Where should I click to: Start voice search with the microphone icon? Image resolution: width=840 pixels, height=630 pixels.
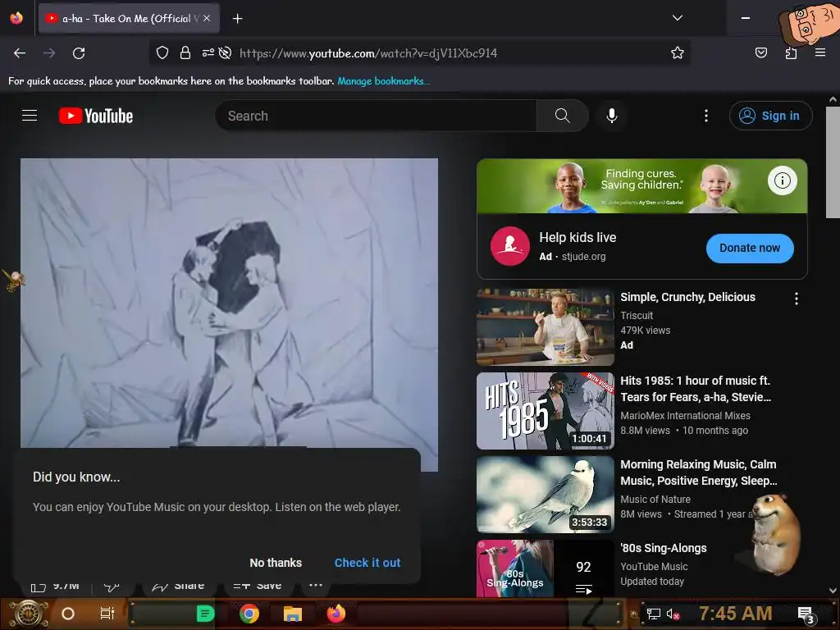(612, 116)
